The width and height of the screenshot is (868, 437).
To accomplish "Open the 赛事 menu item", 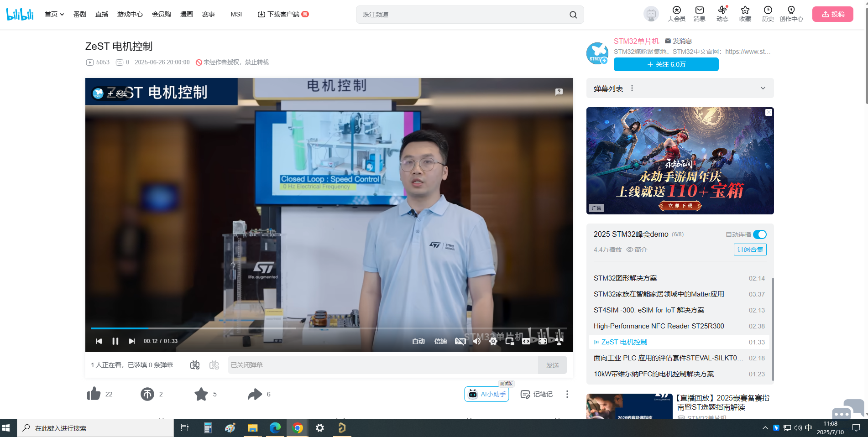I will [209, 14].
